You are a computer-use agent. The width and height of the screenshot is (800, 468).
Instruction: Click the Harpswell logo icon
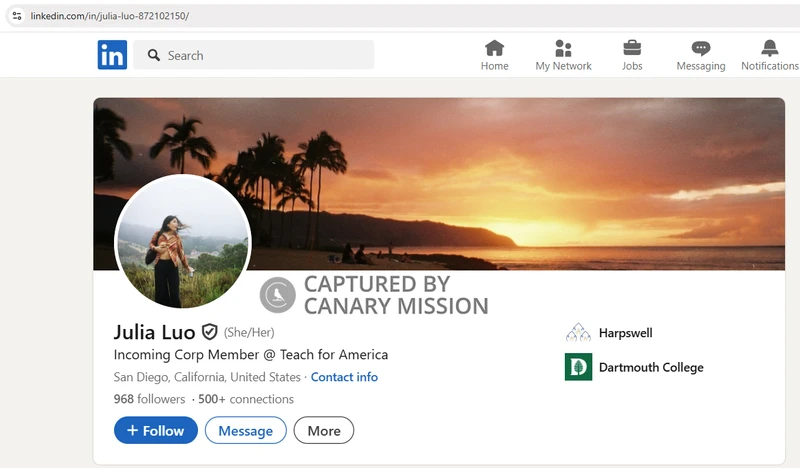578,332
